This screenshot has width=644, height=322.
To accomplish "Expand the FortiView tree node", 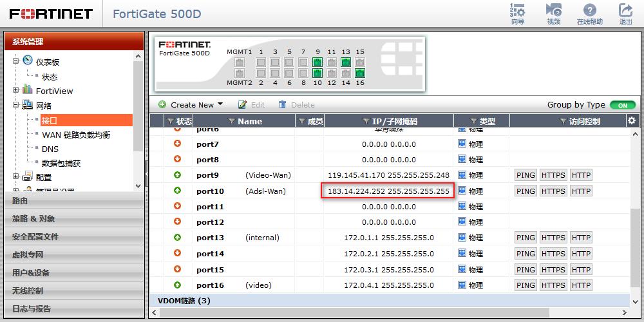I will [16, 90].
